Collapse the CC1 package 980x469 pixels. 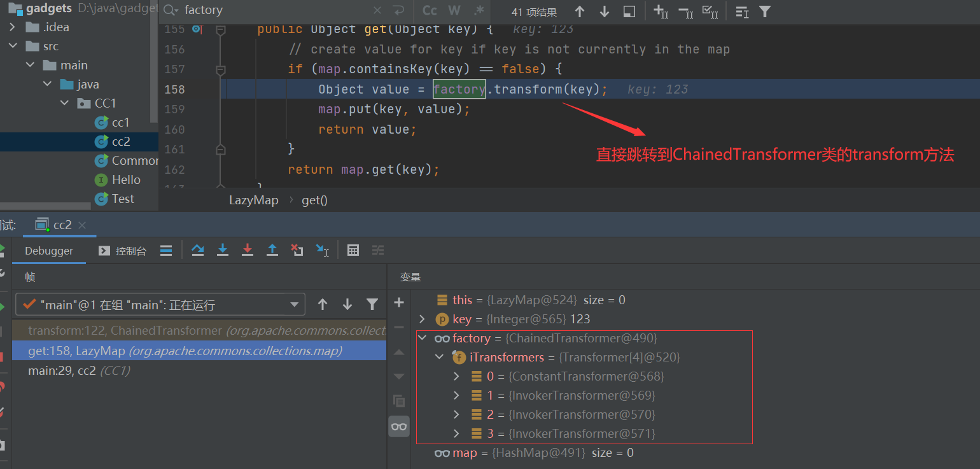click(64, 104)
